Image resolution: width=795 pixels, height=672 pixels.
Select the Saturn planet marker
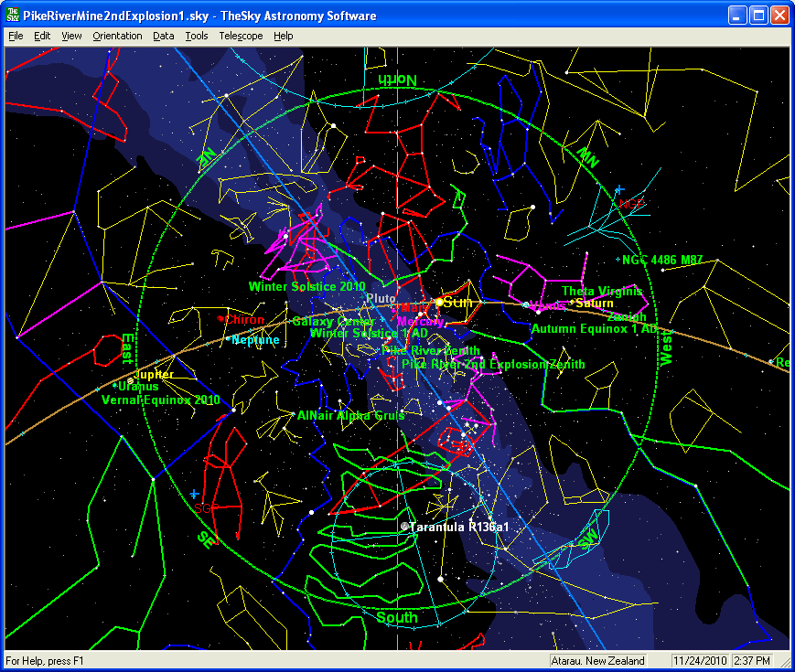(572, 303)
